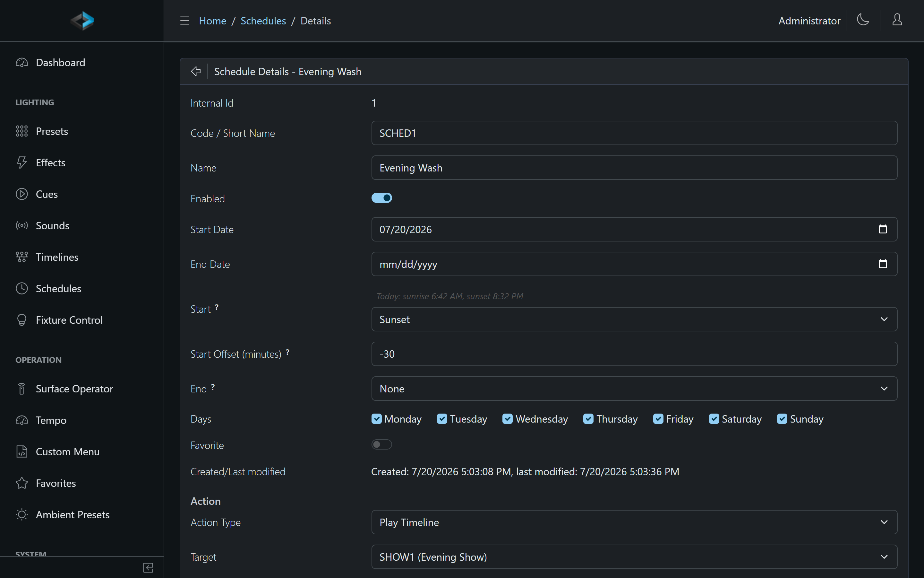This screenshot has width=924, height=578.
Task: Open Start Date calendar picker icon
Action: pos(883,229)
